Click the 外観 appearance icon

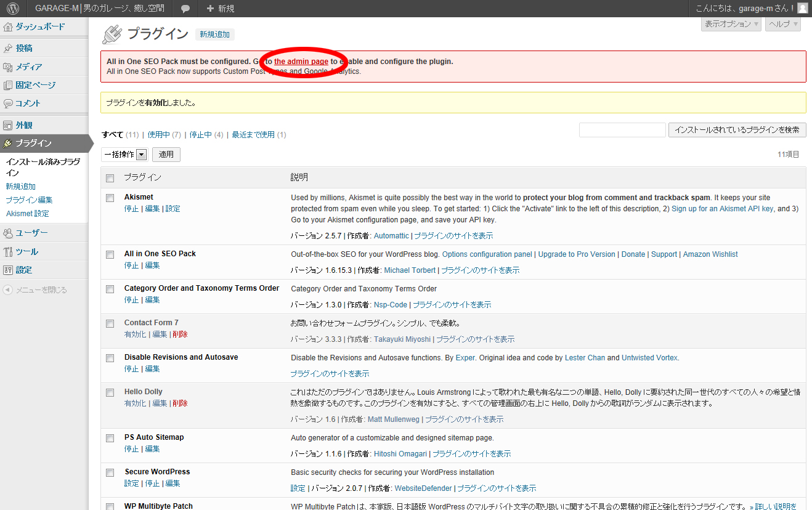click(x=8, y=125)
